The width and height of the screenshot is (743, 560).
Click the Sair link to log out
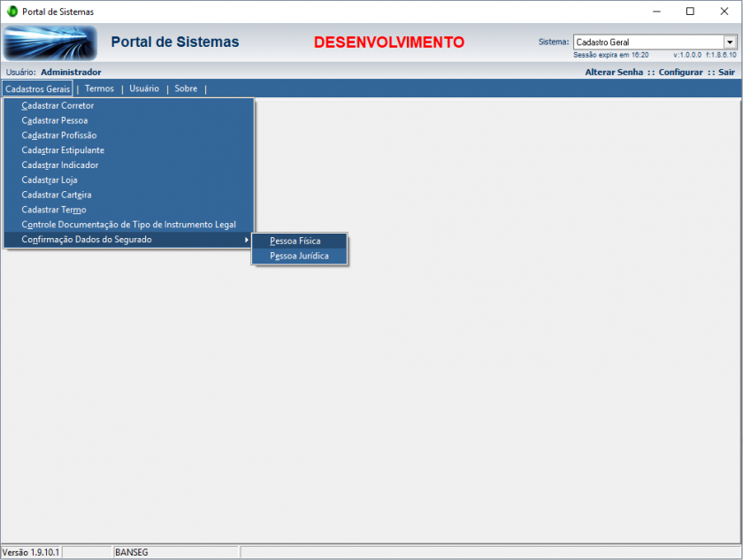click(726, 72)
